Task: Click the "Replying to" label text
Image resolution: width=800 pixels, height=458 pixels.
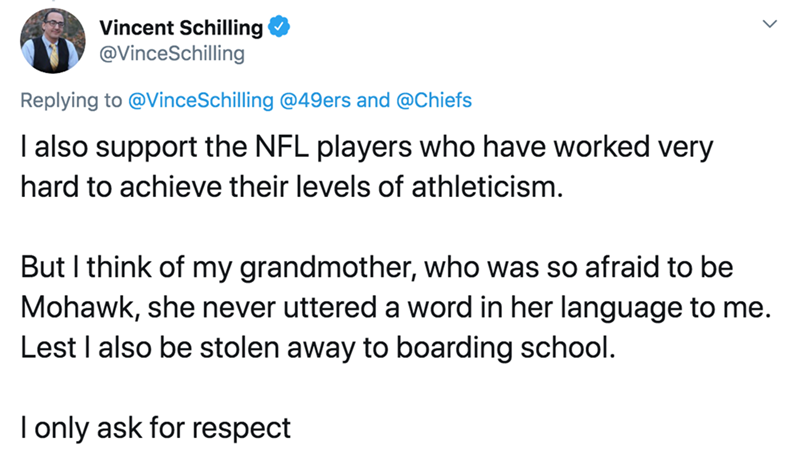Action: click(x=71, y=100)
